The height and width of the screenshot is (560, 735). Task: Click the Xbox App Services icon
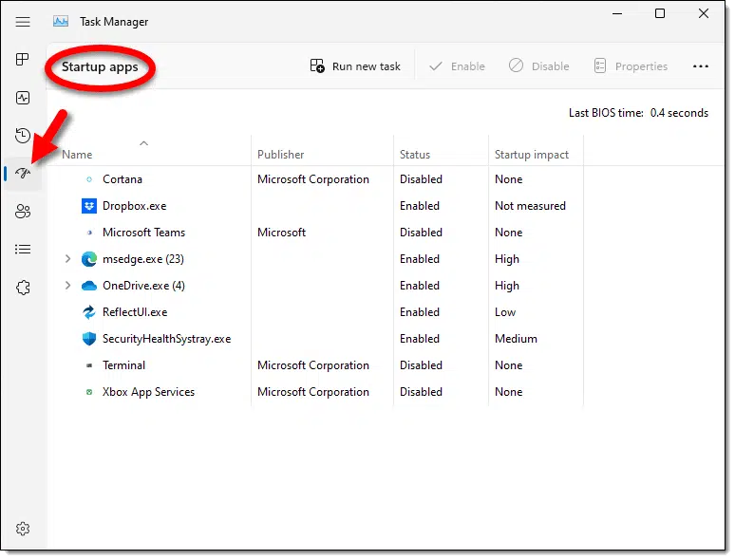click(x=89, y=392)
